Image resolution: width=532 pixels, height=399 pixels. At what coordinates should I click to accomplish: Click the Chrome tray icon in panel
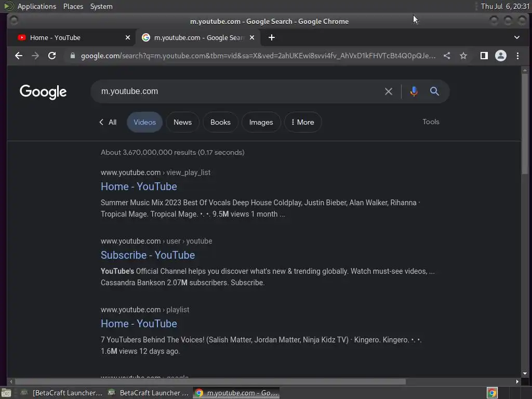coord(492,393)
